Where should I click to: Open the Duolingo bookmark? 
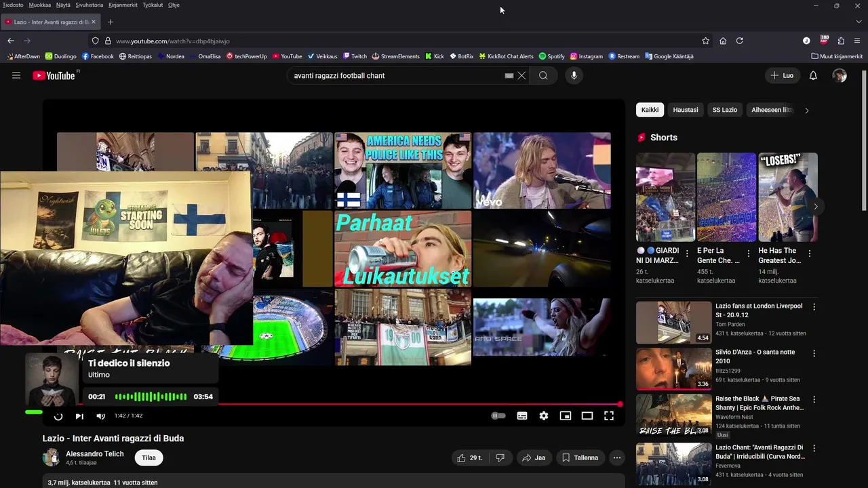(x=61, y=56)
